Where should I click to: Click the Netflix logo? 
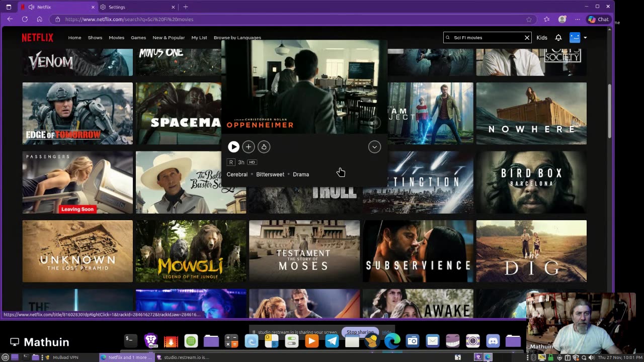[37, 38]
